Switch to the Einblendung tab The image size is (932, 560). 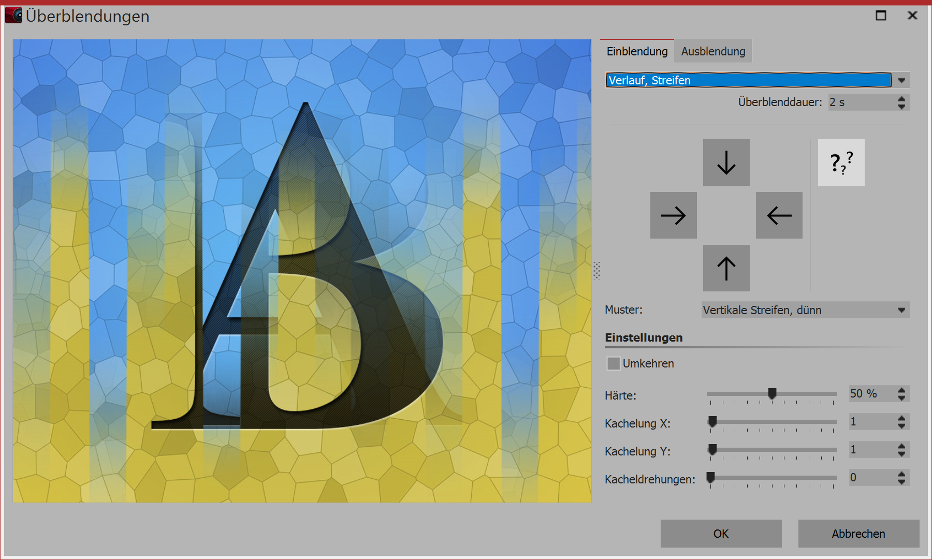[637, 51]
